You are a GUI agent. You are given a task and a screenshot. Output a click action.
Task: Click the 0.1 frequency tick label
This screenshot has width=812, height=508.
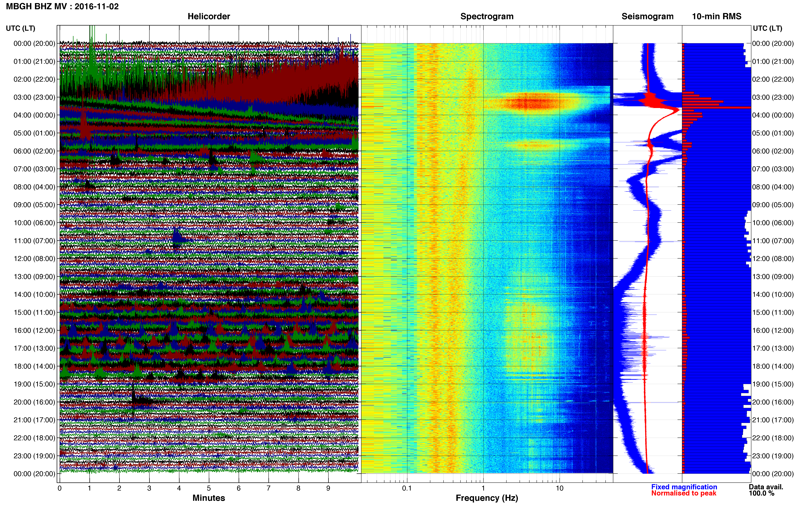[x=407, y=488]
